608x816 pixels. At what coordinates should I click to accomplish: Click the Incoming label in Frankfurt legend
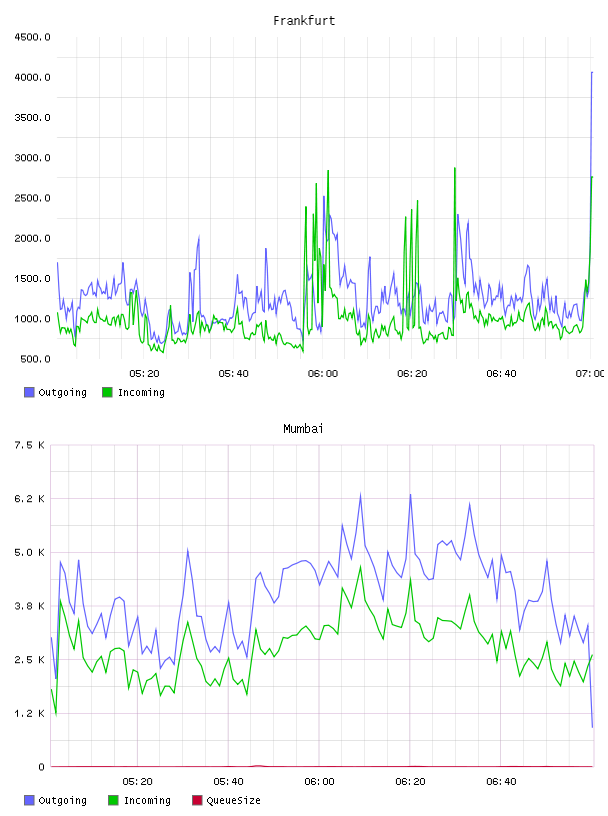[141, 393]
